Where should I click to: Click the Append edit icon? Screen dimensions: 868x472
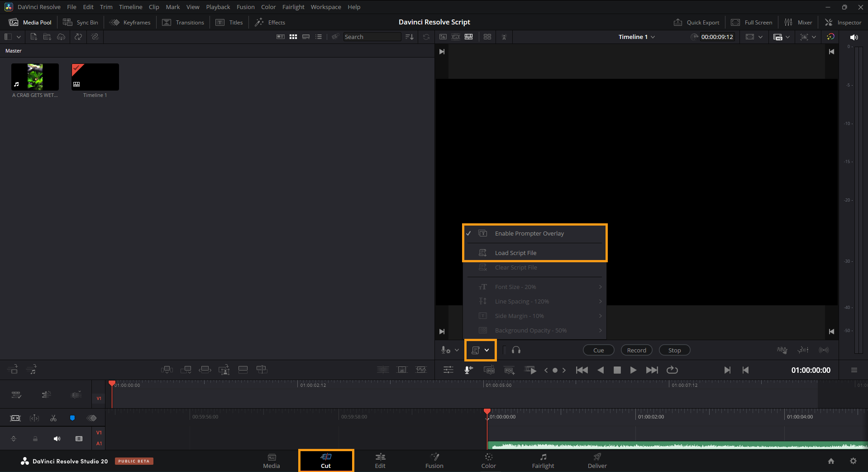(x=186, y=370)
